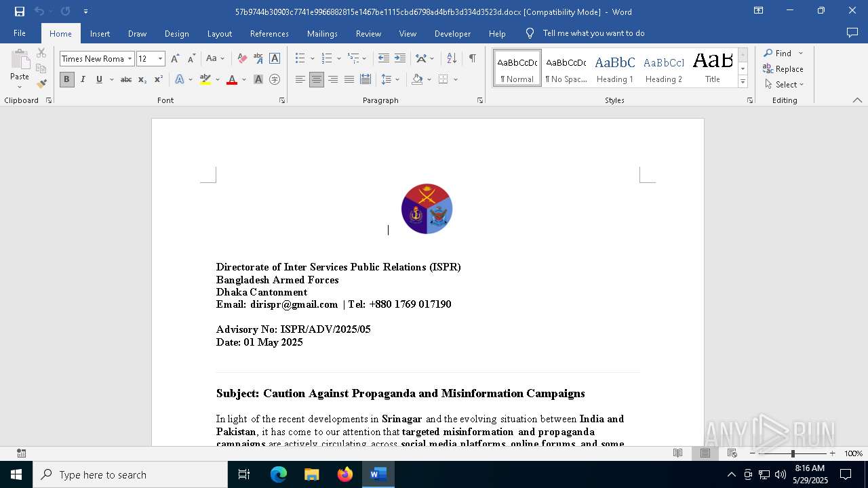Apply superscript formatting
The image size is (868, 488).
pyautogui.click(x=159, y=79)
